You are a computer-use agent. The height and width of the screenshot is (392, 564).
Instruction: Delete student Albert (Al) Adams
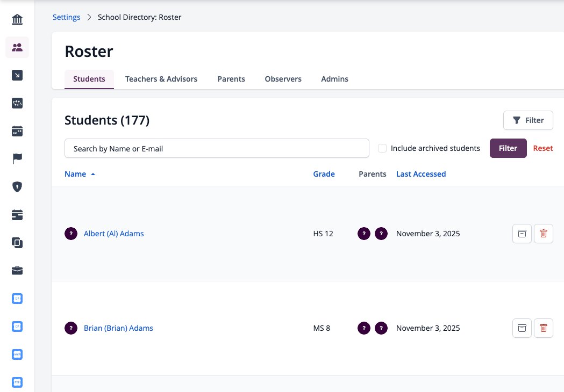(543, 234)
